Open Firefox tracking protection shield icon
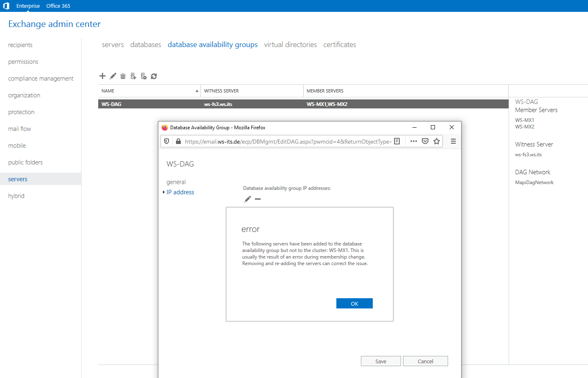 click(167, 141)
